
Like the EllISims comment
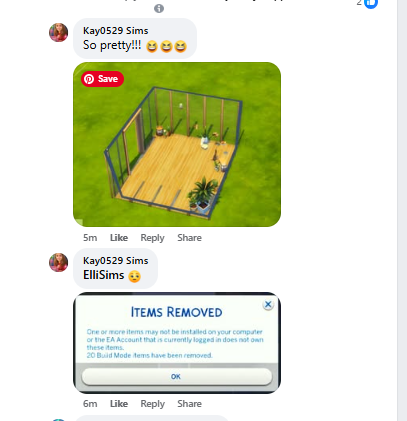(x=119, y=404)
